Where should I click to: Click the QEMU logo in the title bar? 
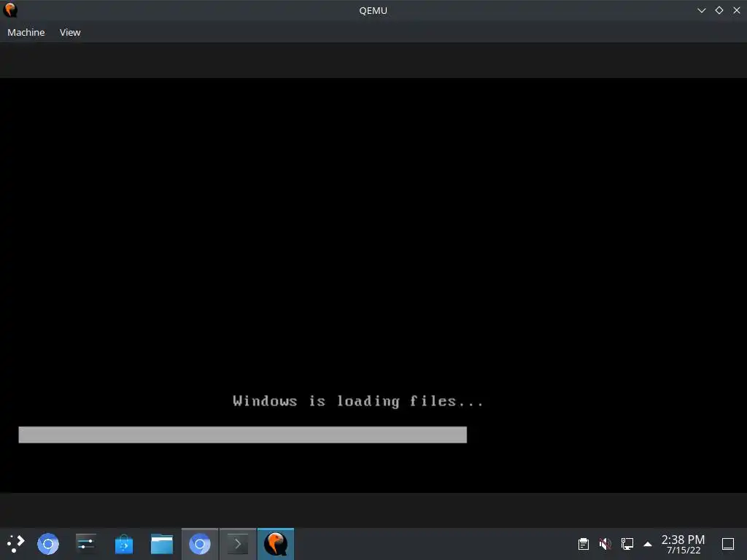tap(10, 10)
